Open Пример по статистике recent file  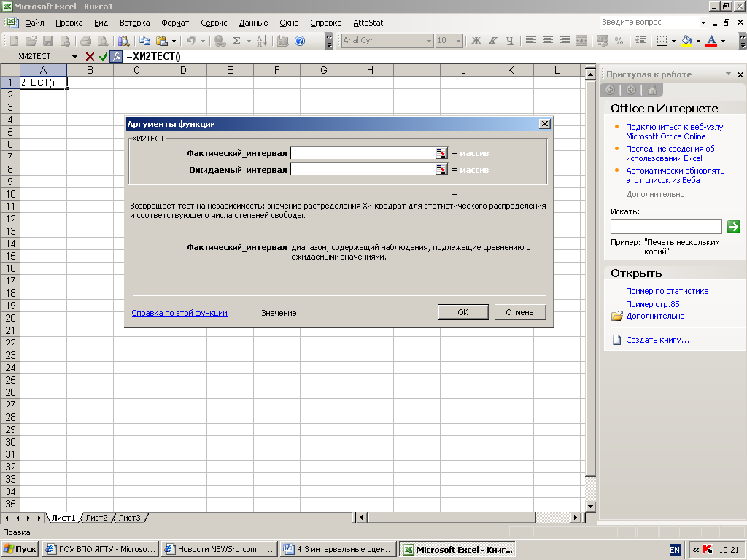pyautogui.click(x=667, y=291)
